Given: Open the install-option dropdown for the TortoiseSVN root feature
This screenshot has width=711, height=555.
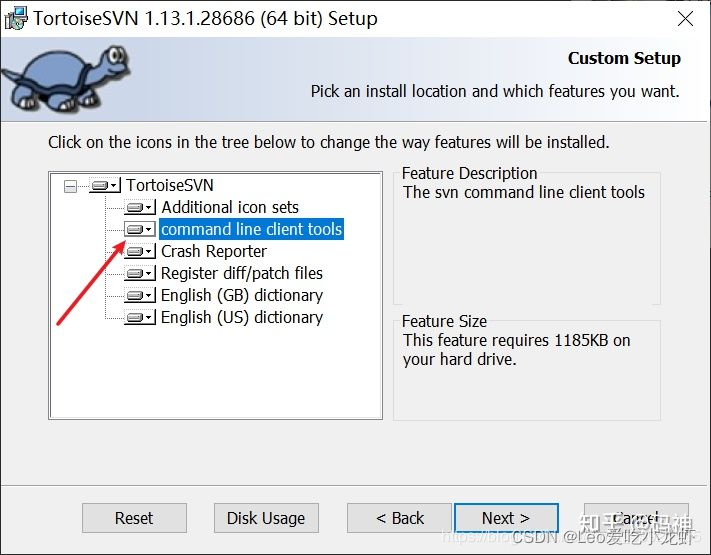Looking at the screenshot, I should pos(105,185).
